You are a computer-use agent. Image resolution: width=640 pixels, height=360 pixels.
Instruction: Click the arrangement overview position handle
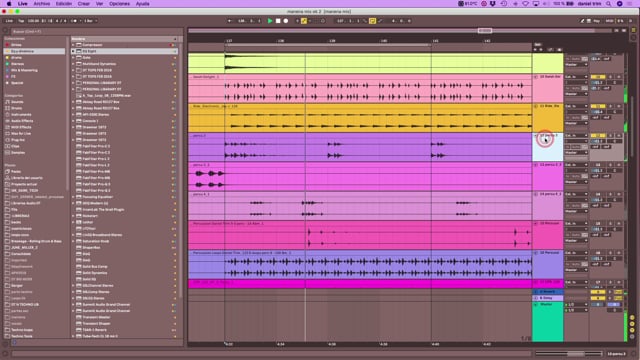[x=485, y=31]
